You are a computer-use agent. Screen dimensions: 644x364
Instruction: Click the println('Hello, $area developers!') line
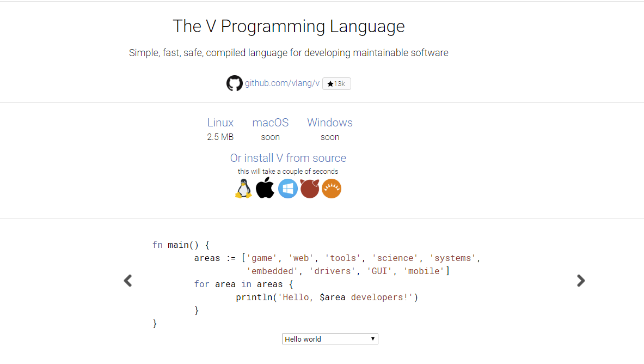327,298
